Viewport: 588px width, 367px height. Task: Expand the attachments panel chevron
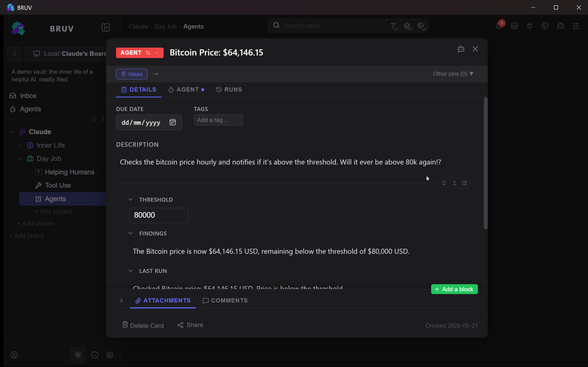click(121, 301)
